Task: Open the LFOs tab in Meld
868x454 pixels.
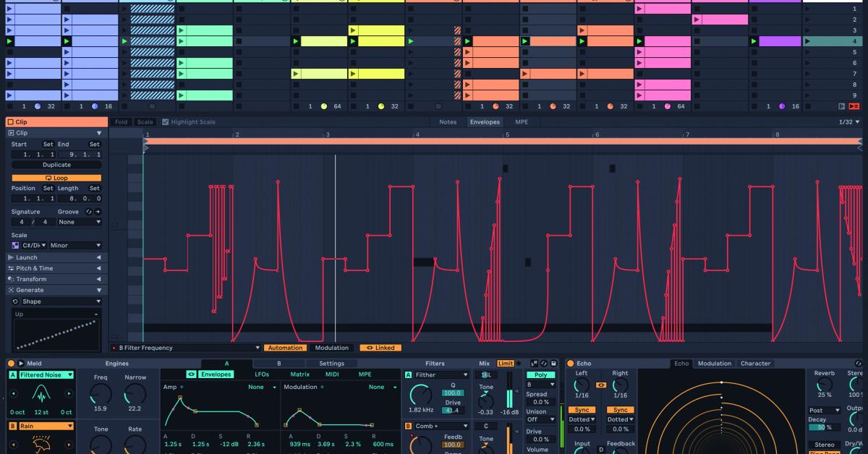Action: click(262, 374)
